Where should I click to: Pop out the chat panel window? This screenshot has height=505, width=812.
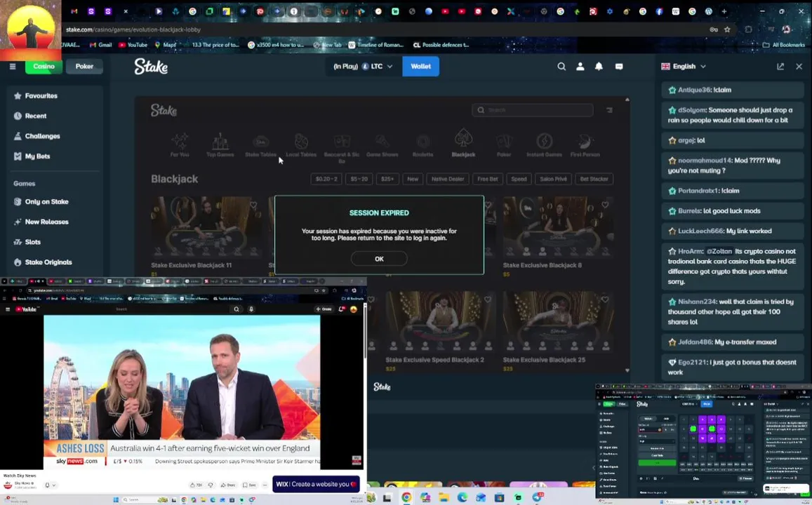[x=780, y=66]
